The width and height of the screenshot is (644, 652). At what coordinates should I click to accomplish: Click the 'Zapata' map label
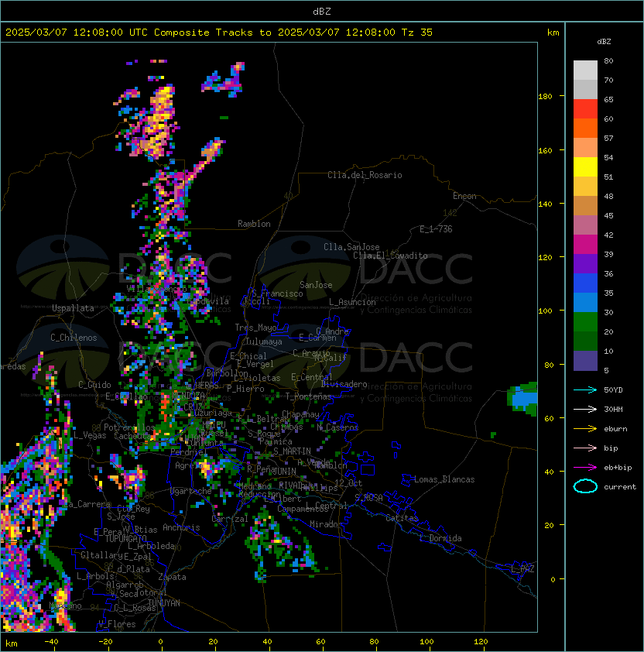click(x=172, y=577)
